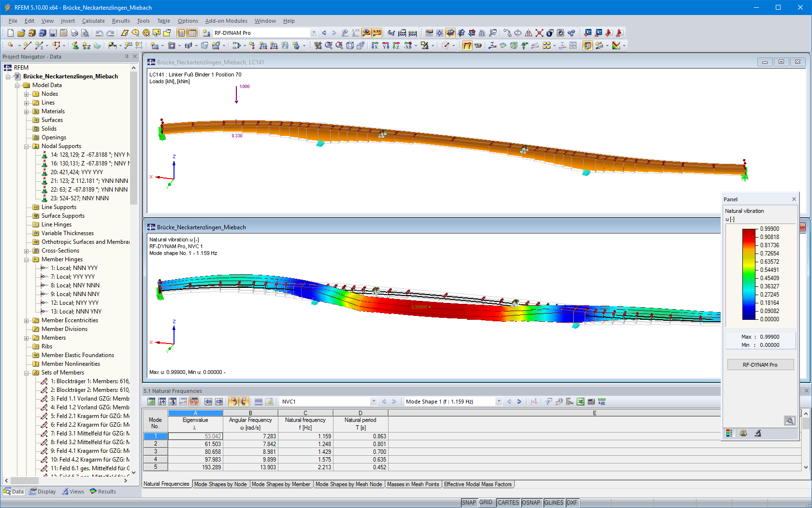
Task: Collapse the Nodal Supports tree node
Action: click(x=27, y=146)
